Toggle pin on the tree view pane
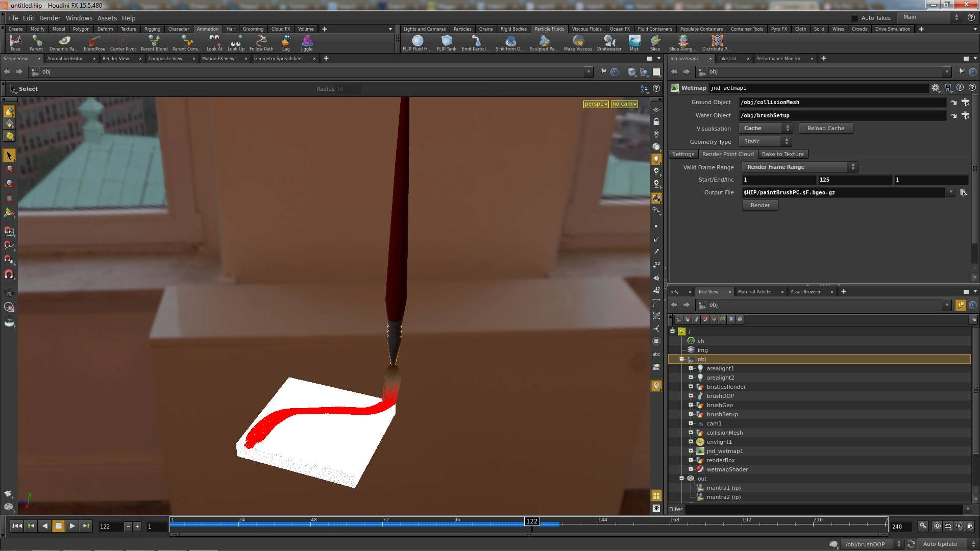 961,305
